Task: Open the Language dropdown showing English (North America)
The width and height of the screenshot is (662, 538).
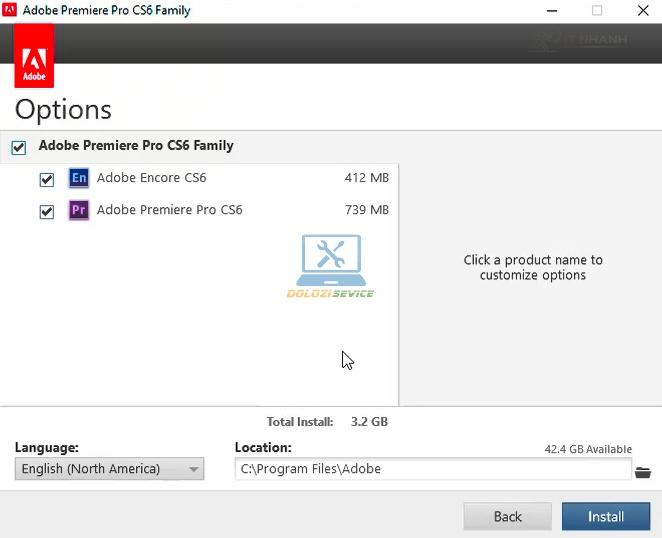Action: [x=109, y=469]
